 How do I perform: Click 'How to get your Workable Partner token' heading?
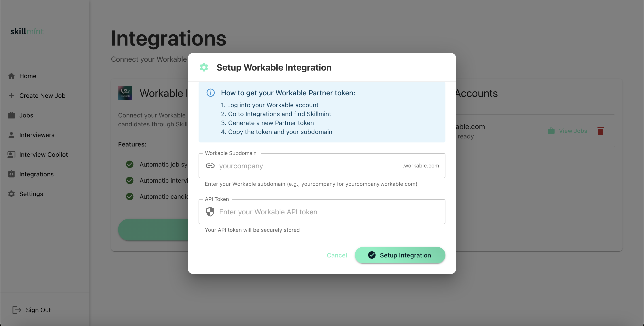tap(288, 93)
